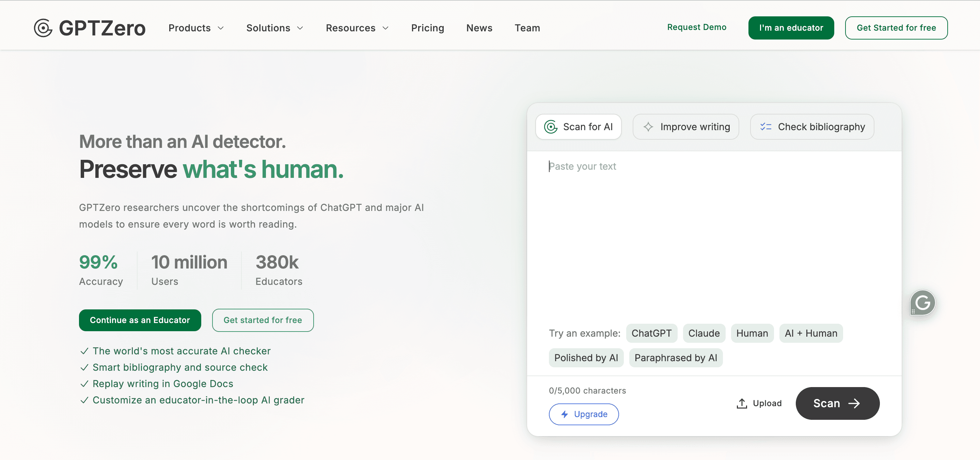
Task: Click Get Started for free in header
Action: [x=896, y=28]
